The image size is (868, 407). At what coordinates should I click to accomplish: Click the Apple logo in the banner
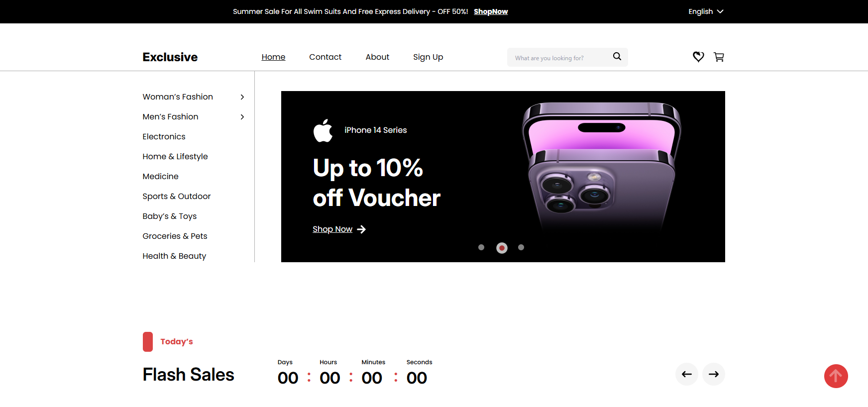pos(323,130)
